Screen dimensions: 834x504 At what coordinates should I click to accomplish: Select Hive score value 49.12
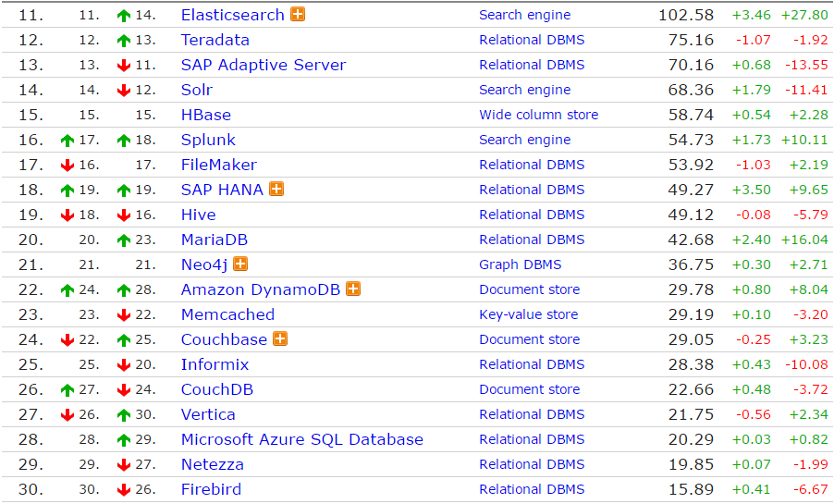click(691, 215)
